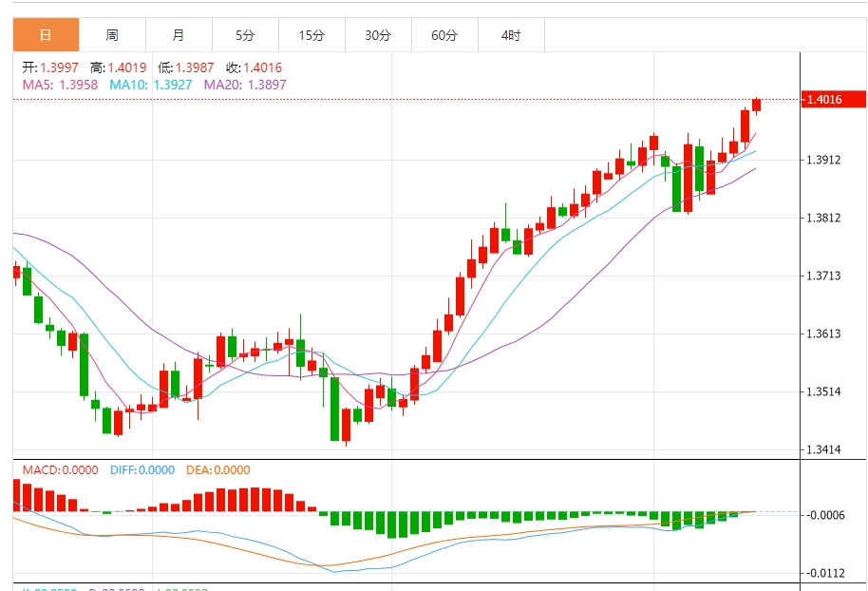Click the MA20 moving average label
Viewport: 868px width, 591px height.
coord(245,85)
